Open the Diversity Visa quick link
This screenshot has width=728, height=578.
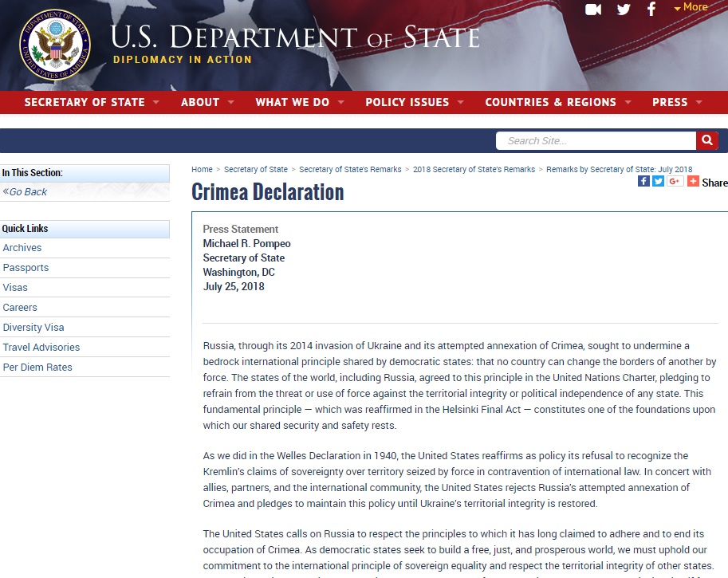click(x=33, y=328)
